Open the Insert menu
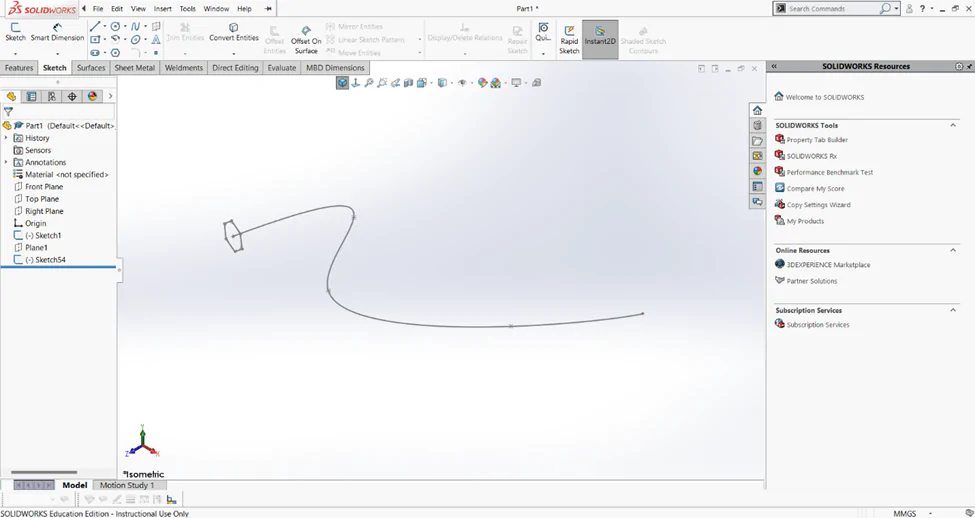Viewport: 975px width, 518px height. pos(163,9)
